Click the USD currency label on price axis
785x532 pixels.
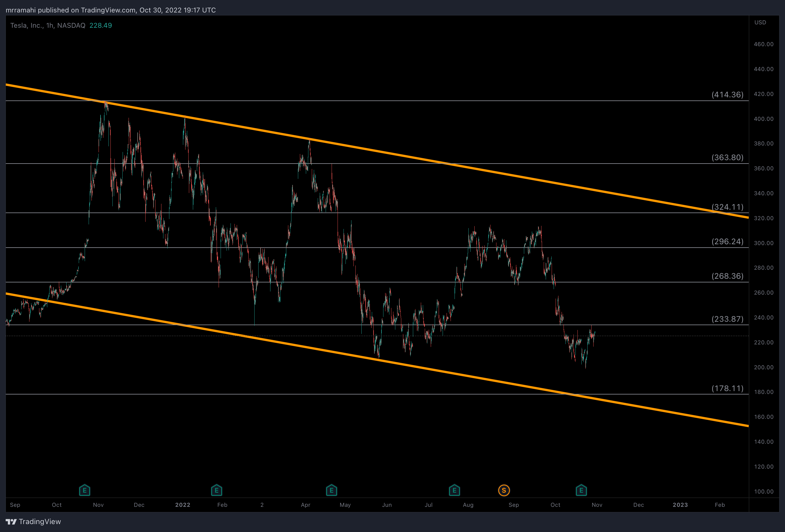pos(760,22)
